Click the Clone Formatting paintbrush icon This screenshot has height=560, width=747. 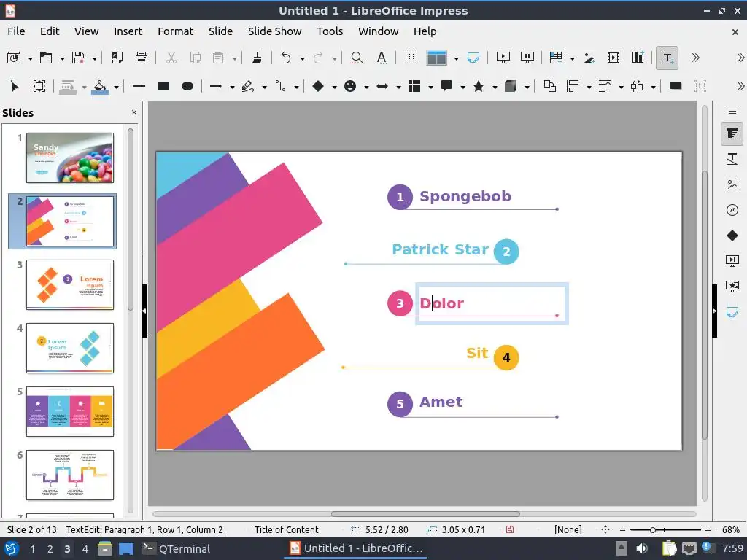coord(257,58)
